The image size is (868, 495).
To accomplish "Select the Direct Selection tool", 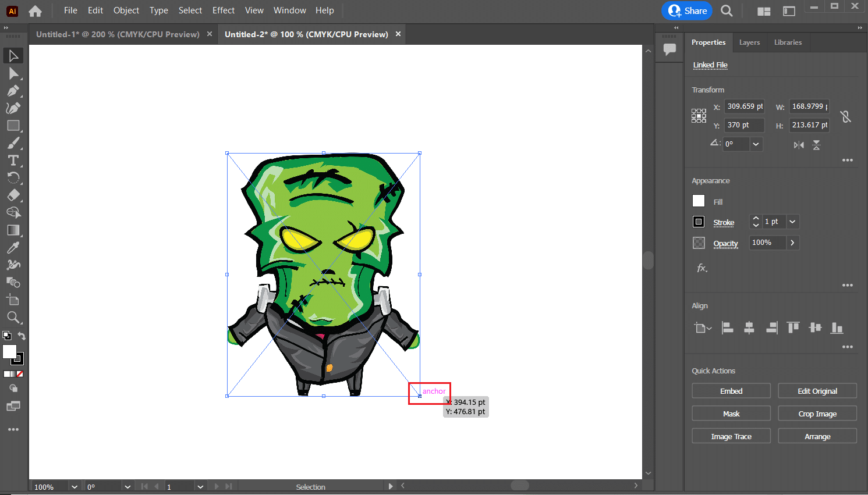I will (13, 73).
